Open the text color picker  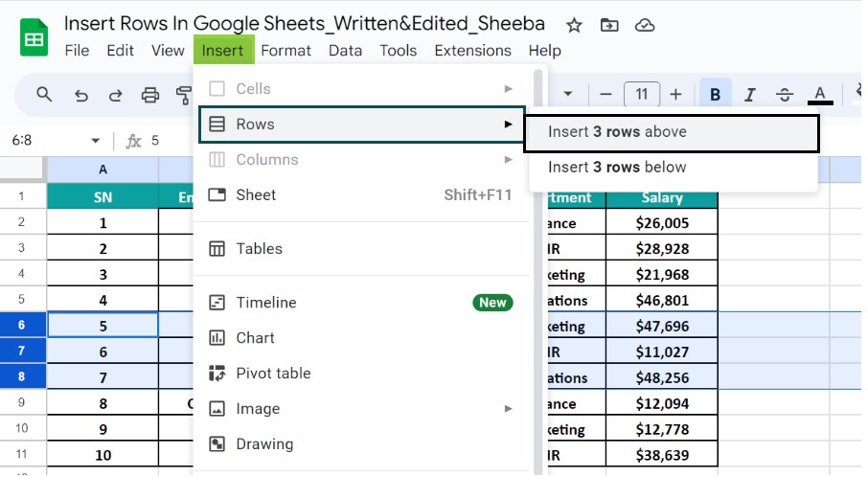[x=820, y=95]
